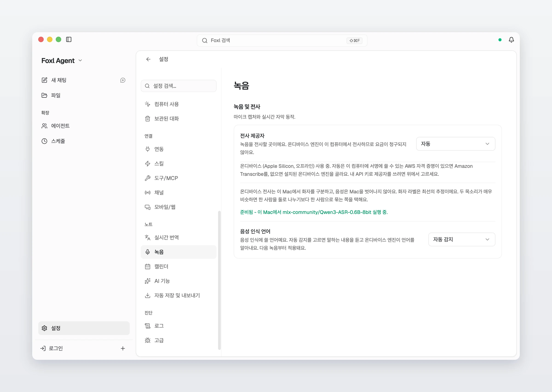Viewport: 552px width, 392px height.
Task: Open the 모바일/웹 settings section
Action: [178, 207]
